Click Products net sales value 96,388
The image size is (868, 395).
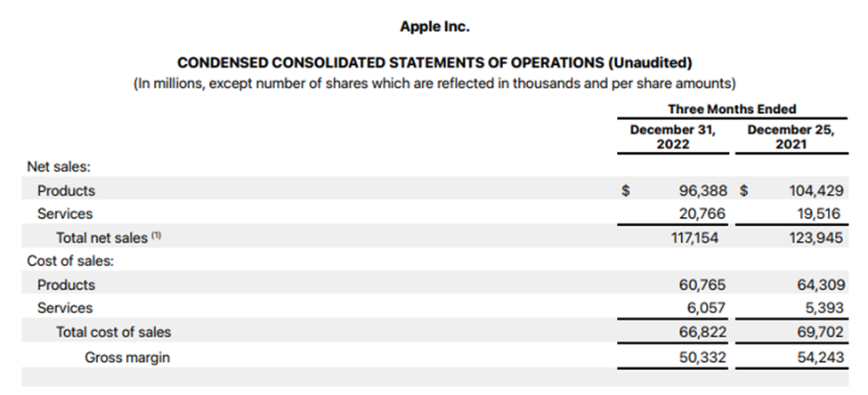(x=703, y=190)
